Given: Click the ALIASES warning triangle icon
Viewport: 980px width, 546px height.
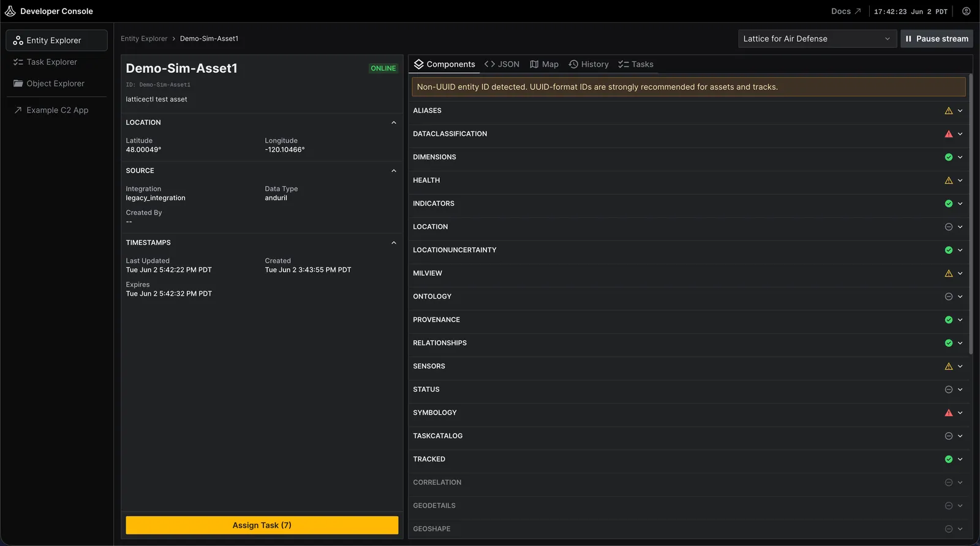Looking at the screenshot, I should [x=949, y=111].
